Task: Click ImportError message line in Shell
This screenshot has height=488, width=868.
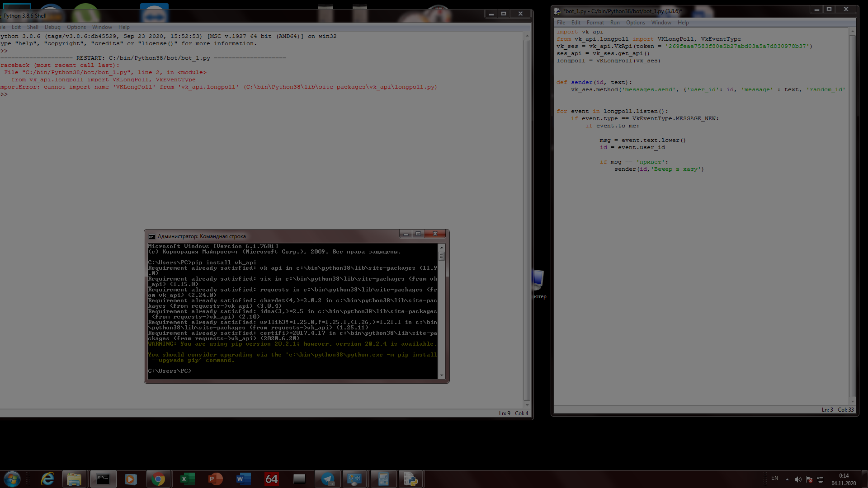Action: [219, 87]
